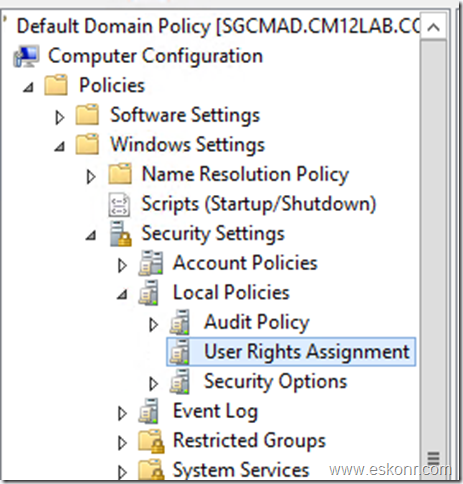The height and width of the screenshot is (484, 463).
Task: Click the Computer Configuration monitor icon
Action: (26, 56)
